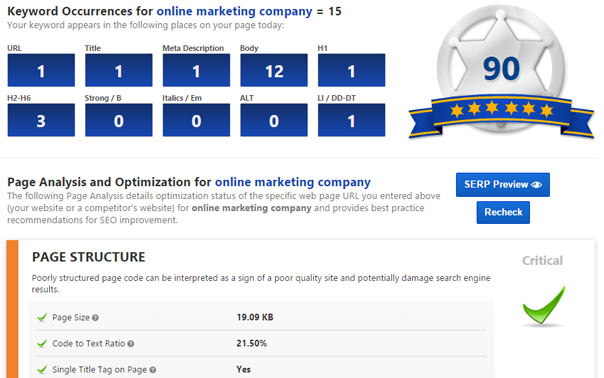
Task: Open the SERP Preview button
Action: (x=503, y=185)
